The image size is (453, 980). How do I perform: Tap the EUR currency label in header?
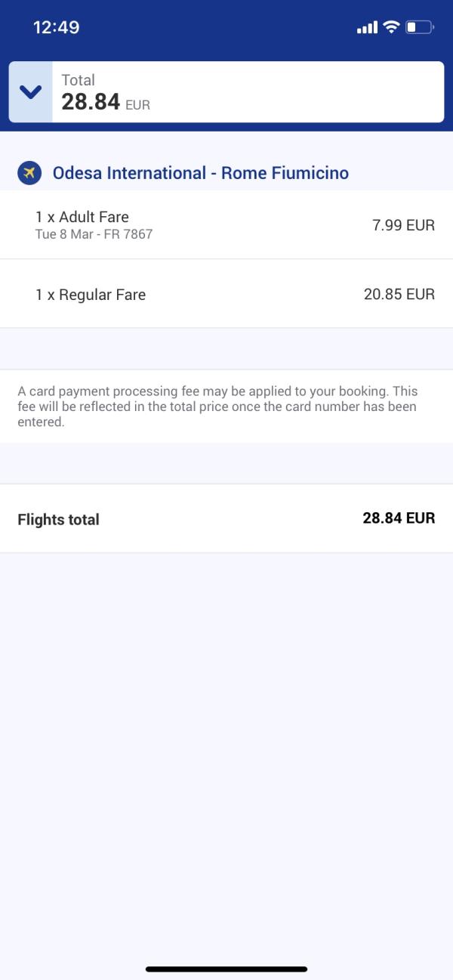click(138, 105)
